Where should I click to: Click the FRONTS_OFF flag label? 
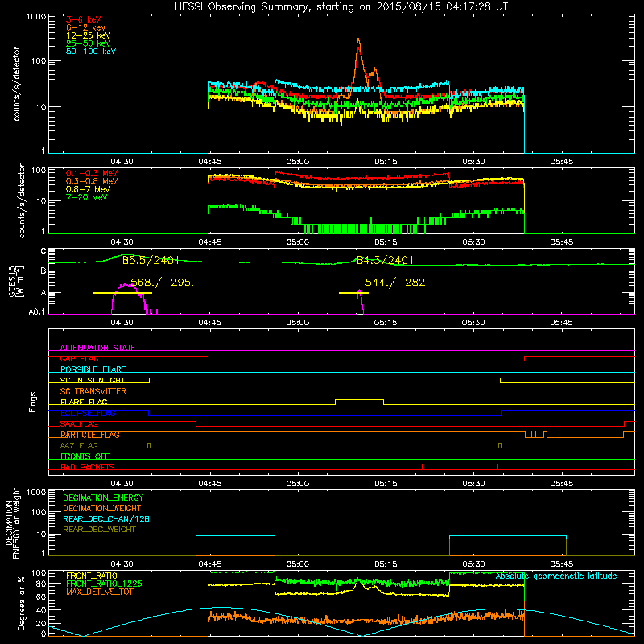(85, 456)
